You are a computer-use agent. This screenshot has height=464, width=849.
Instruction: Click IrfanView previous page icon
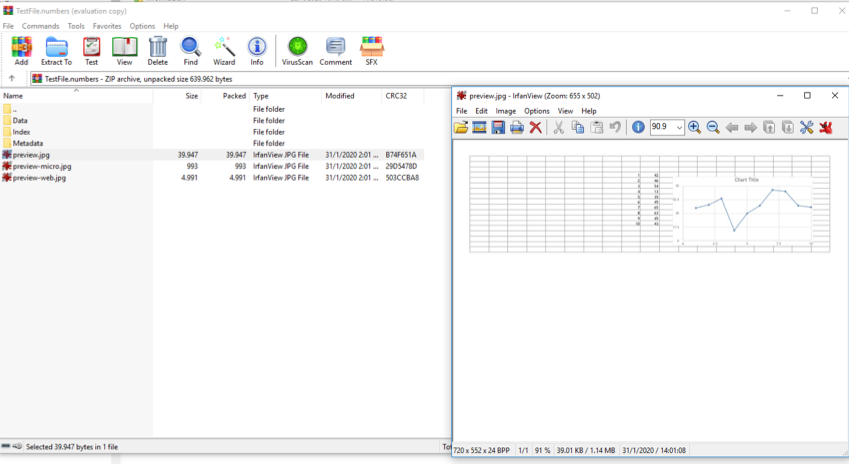[769, 127]
